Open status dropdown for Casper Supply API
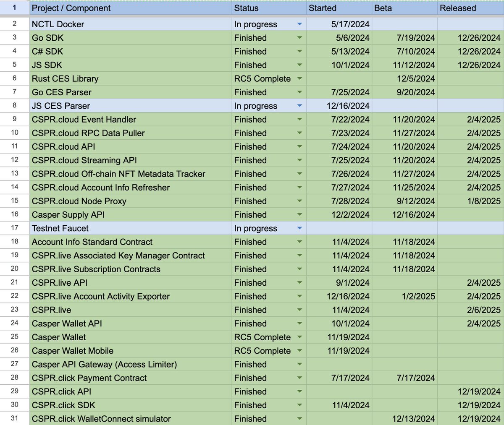 click(x=299, y=215)
